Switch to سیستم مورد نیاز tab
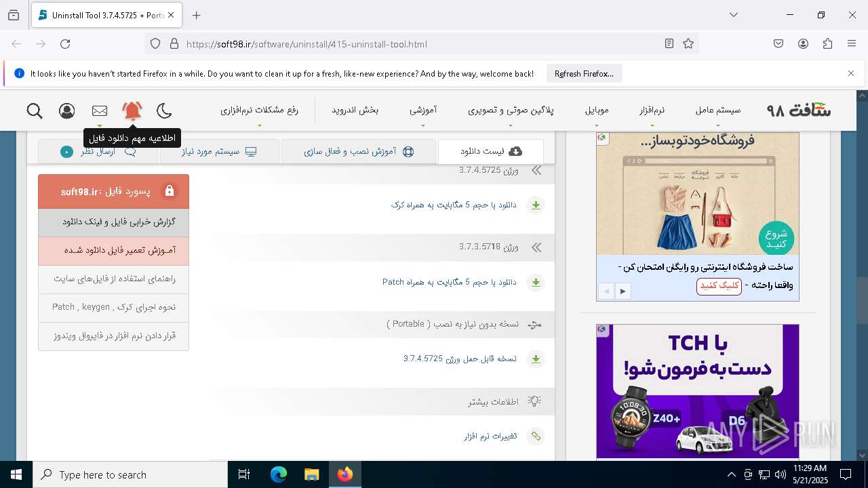 [219, 151]
